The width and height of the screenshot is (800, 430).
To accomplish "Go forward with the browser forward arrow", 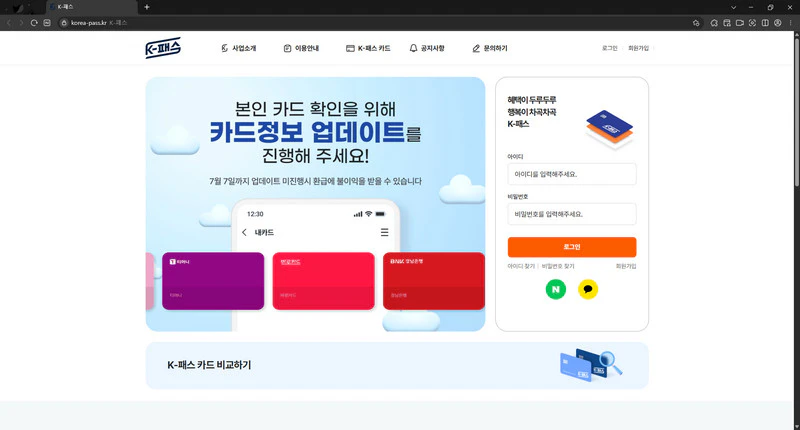I will coord(21,23).
